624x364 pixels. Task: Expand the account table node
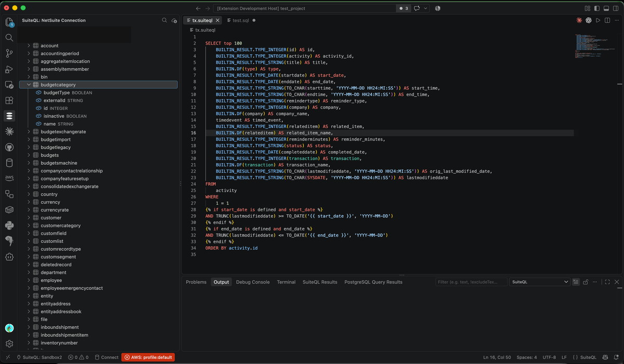[29, 46]
